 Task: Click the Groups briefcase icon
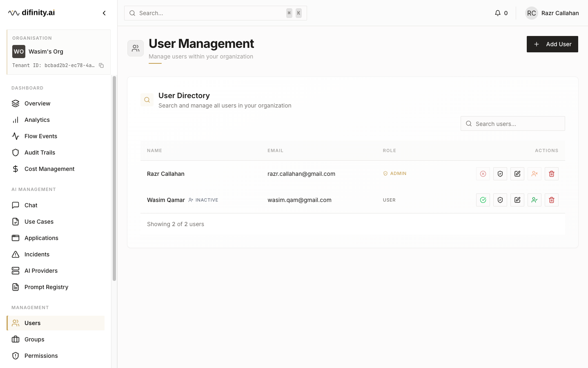[x=16, y=339]
